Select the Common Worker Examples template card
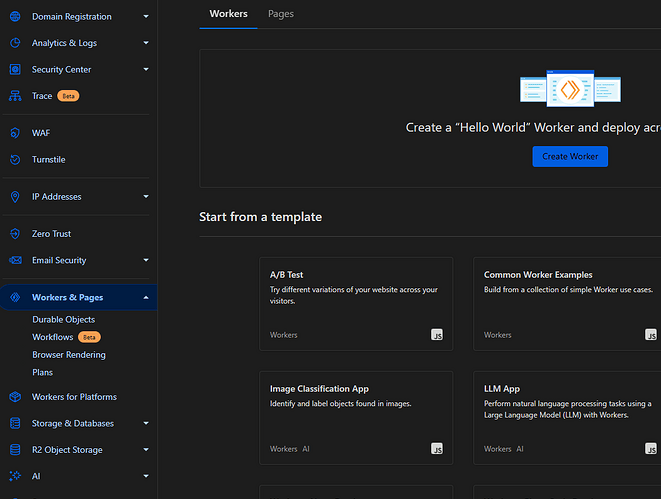The width and height of the screenshot is (661, 499). click(x=567, y=304)
